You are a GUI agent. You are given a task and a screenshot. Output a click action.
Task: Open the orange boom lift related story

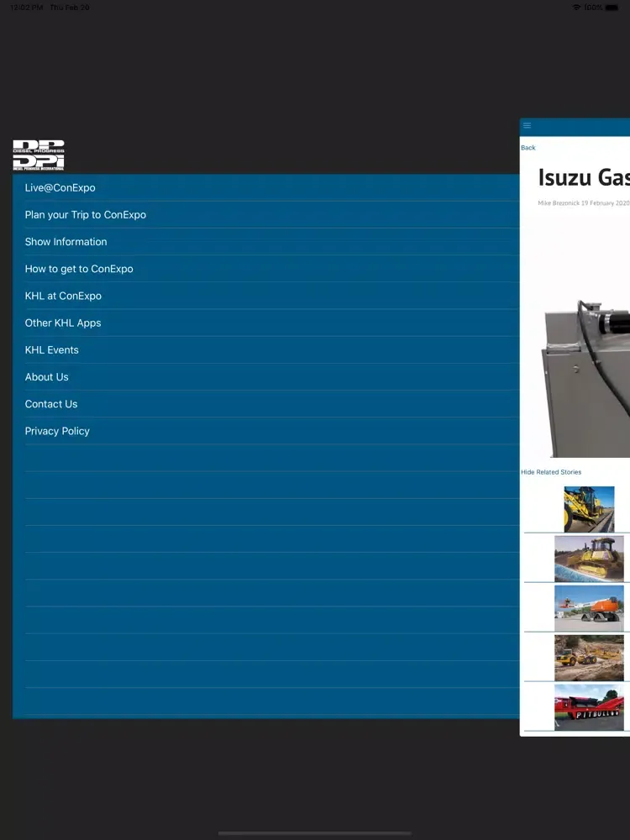pos(590,608)
